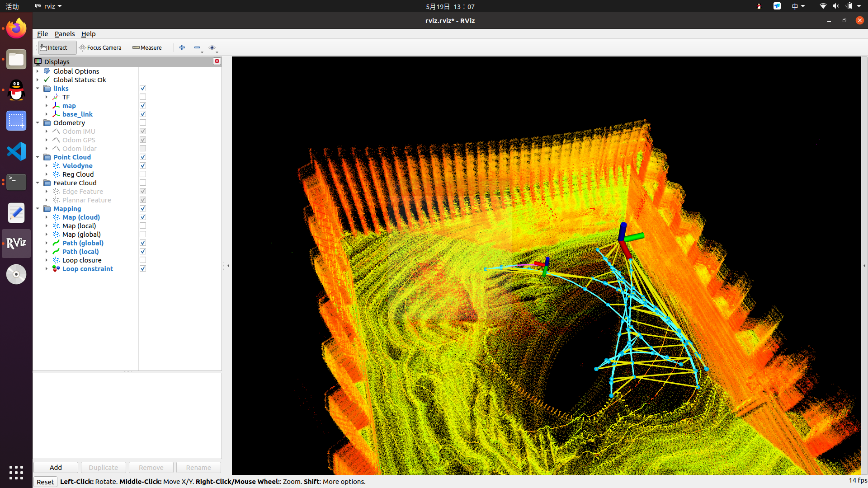Open Visual Studio Code from dock

tap(16, 151)
